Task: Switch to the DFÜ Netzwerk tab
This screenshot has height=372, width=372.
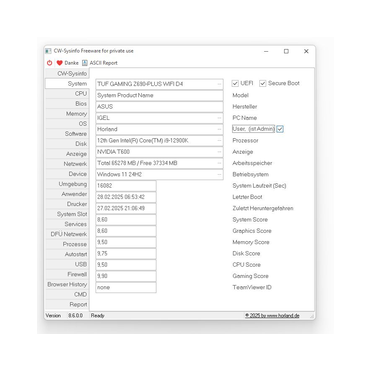Action: coord(67,234)
